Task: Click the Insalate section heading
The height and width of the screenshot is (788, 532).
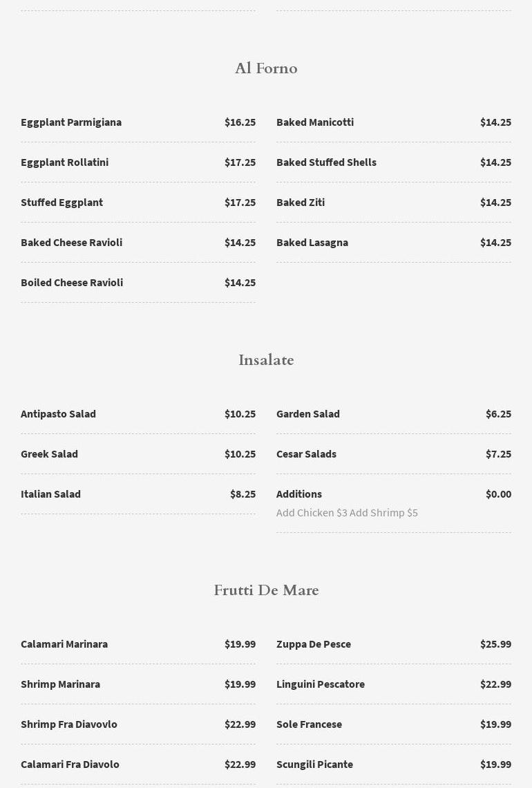Action: coord(266,360)
